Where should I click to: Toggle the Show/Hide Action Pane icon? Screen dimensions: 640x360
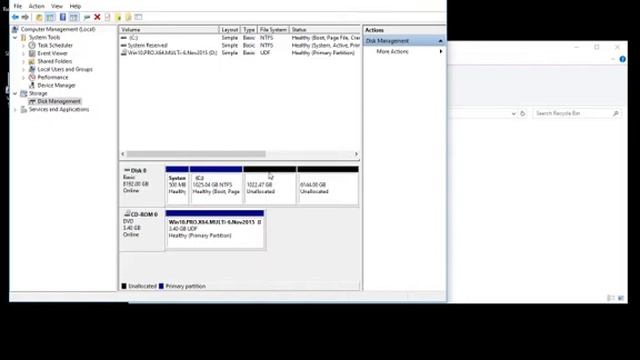coord(74,17)
